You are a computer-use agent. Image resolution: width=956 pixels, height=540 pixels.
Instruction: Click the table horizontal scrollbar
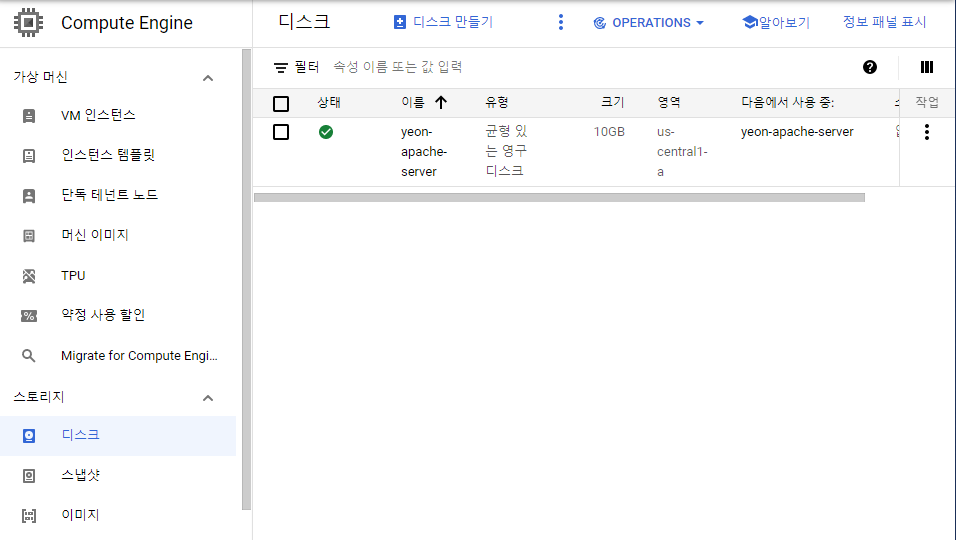pos(559,197)
